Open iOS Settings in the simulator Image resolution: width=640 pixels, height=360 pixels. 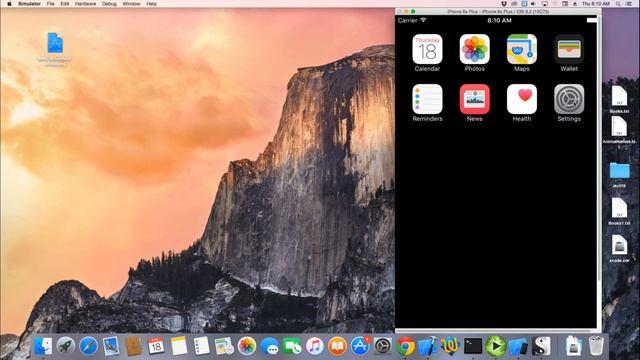(569, 99)
